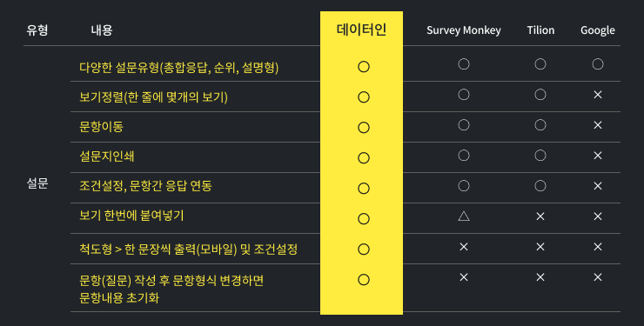Click the Survey Monkey column header
The height and width of the screenshot is (326, 644).
464,30
